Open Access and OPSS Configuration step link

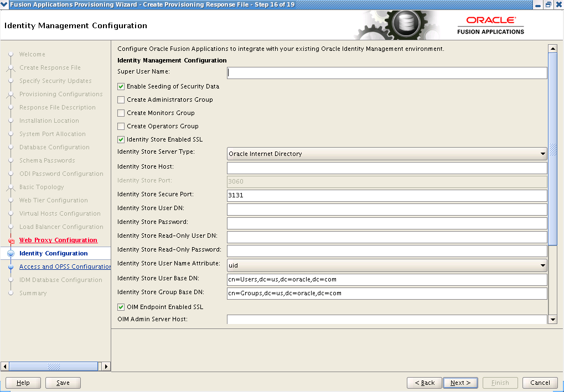click(65, 266)
